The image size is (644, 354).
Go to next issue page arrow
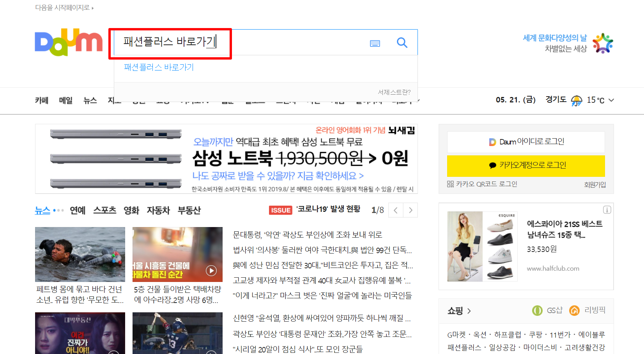[410, 210]
